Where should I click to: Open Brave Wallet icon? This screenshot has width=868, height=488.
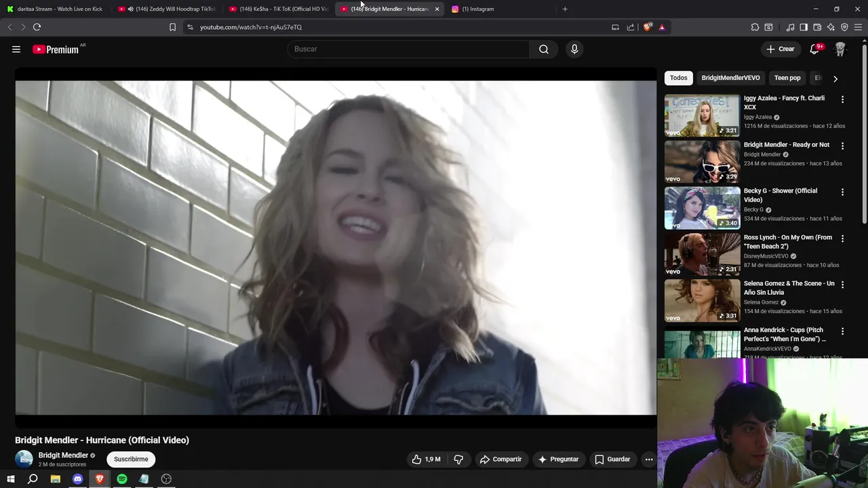click(817, 27)
